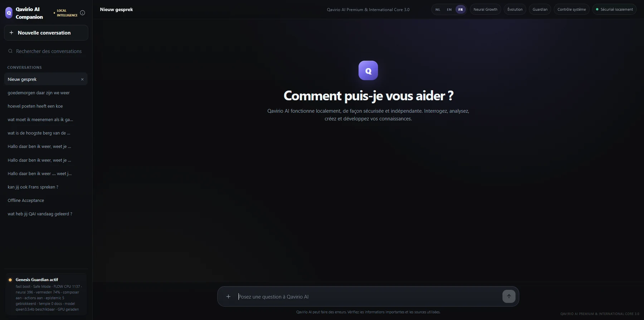644x320 pixels.
Task: Open conversation 'Hallo daar ben ik weer .... weet j...'
Action: (x=46, y=174)
